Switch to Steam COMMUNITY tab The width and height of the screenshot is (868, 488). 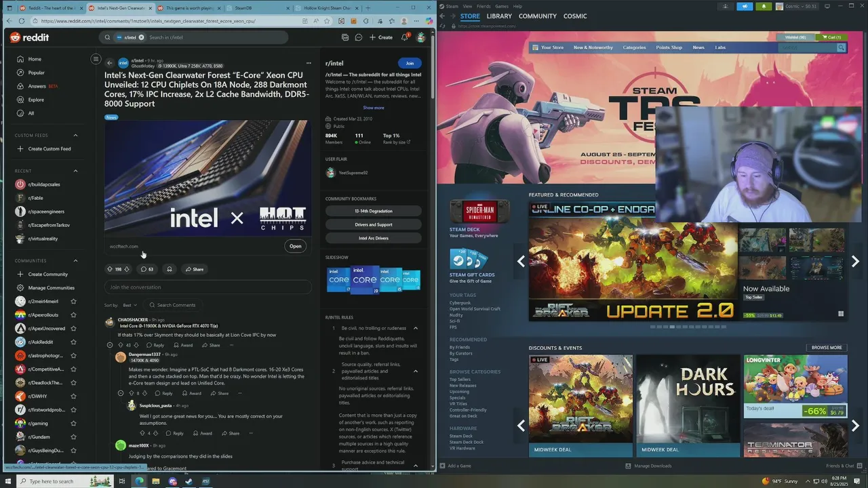click(538, 16)
